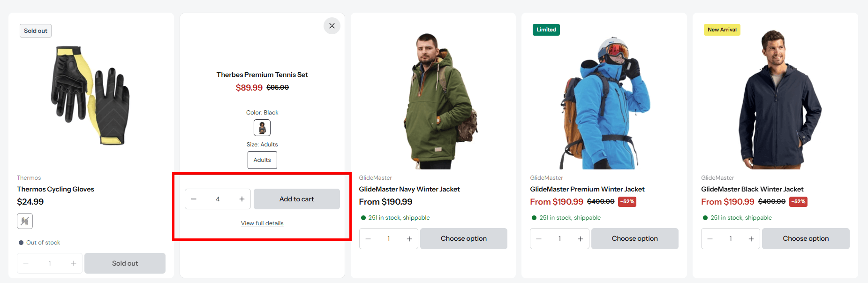
Task: Decrease Premium Winter Jacket quantity
Action: pyautogui.click(x=539, y=239)
